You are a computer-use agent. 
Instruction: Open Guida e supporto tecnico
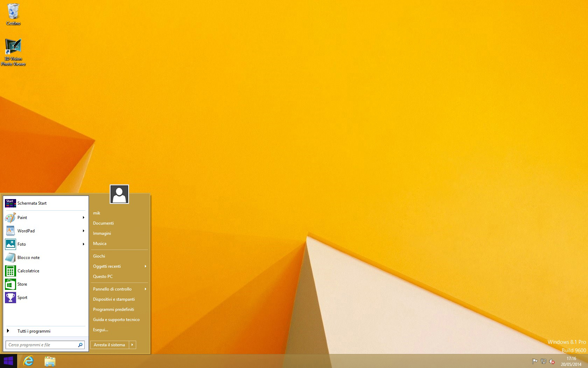pyautogui.click(x=116, y=320)
